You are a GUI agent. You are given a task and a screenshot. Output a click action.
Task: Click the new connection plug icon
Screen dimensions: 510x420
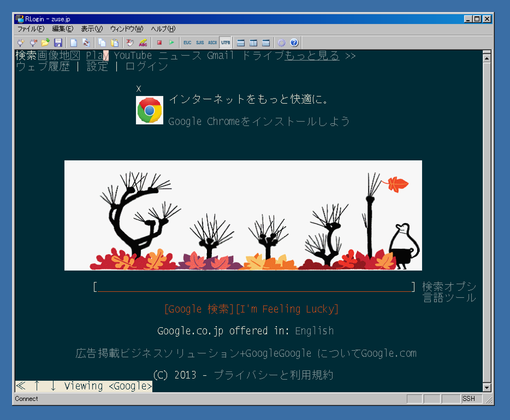(x=20, y=43)
